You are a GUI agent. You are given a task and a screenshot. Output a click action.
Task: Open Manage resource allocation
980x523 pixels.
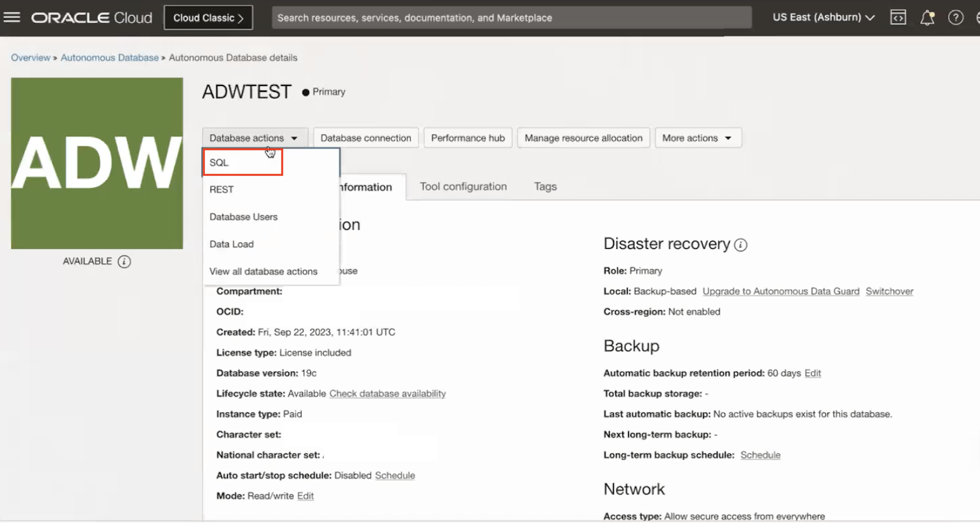point(583,138)
